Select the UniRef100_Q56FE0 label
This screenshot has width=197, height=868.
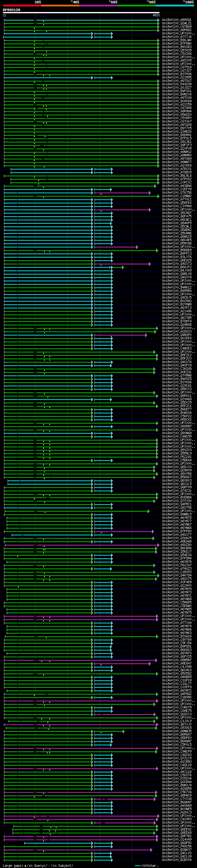coord(176,203)
